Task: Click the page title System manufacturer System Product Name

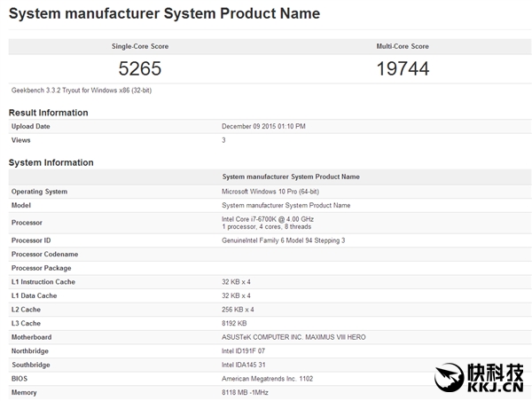Action: 164,13
